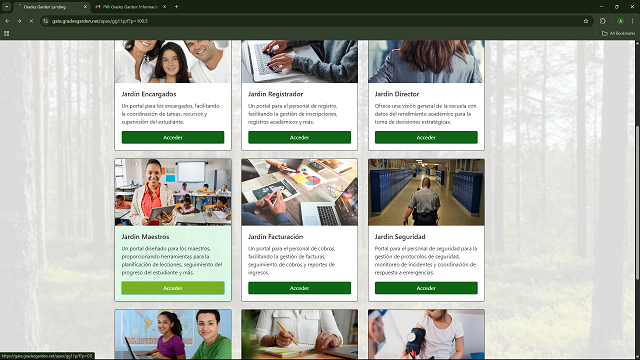The height and width of the screenshot is (360, 640).
Task: Select the Jardín Maestros heading
Action: 145,236
